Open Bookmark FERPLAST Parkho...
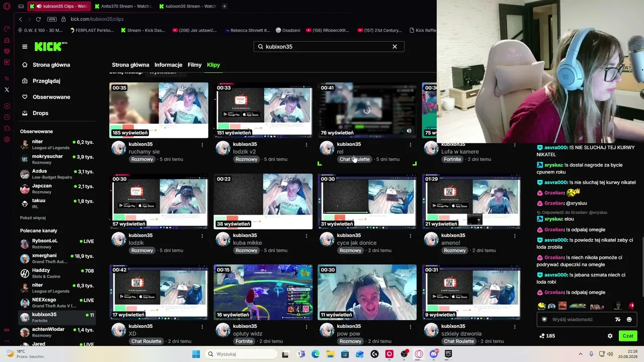This screenshot has width=644, height=362. pos(92,30)
